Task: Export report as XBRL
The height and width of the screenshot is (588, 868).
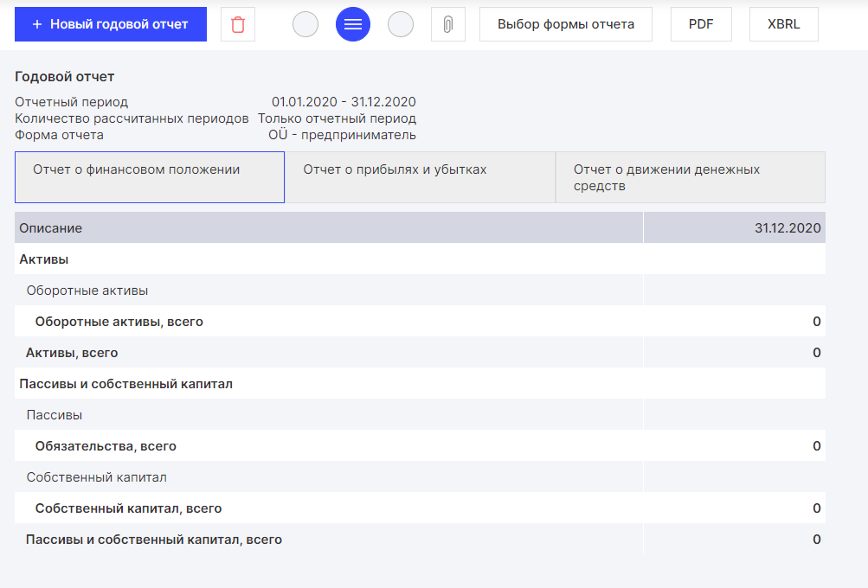Action: click(783, 24)
